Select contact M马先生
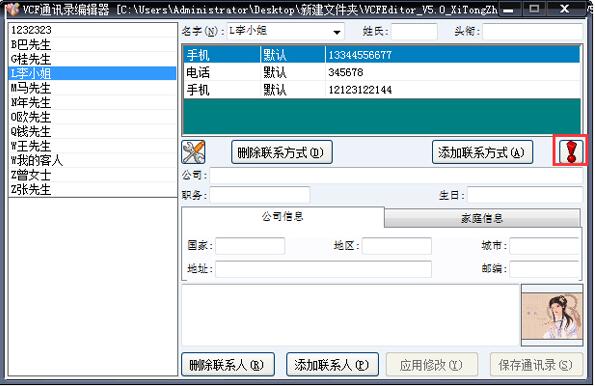 (x=93, y=88)
